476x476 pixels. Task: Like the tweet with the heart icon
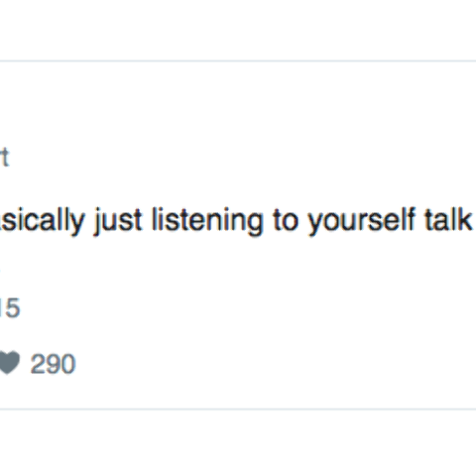(9, 363)
